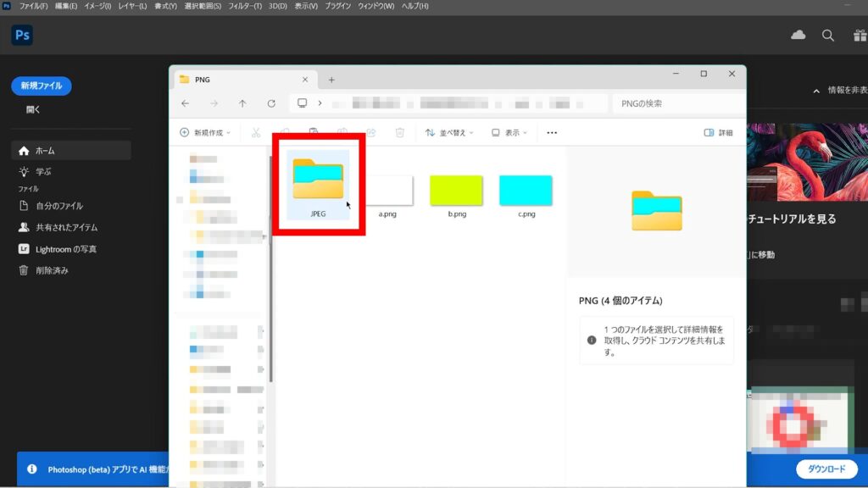This screenshot has height=488, width=868.
Task: Click the Cut scissors icon in Explorer toolbar
Action: tap(256, 133)
